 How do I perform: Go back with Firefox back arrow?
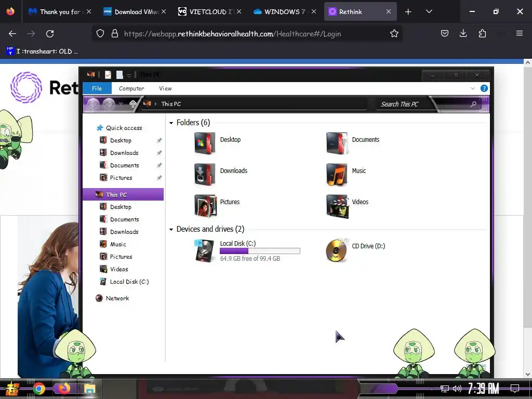coord(12,33)
